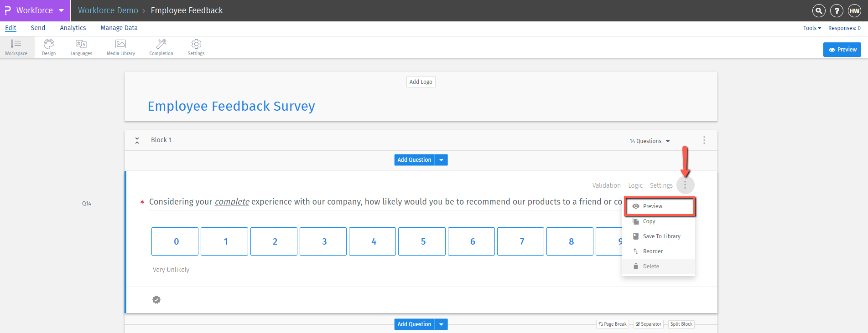Open the Validation link for Q14
868x333 pixels.
pyautogui.click(x=606, y=185)
